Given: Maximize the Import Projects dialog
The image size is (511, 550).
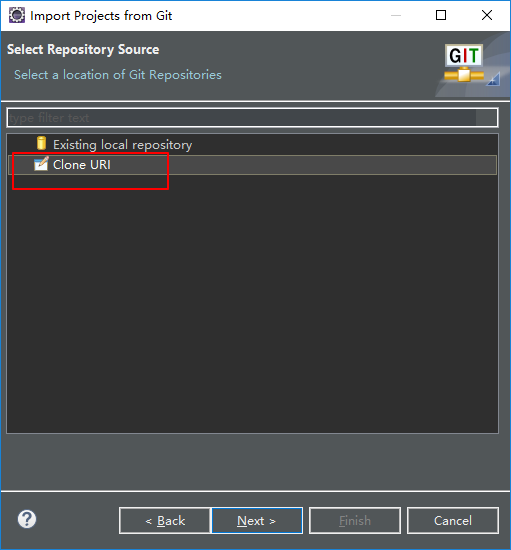Looking at the screenshot, I should tap(441, 15).
